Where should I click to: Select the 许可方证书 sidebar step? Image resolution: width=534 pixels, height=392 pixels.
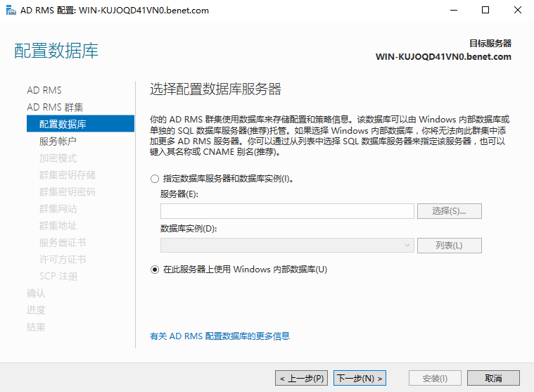click(63, 260)
